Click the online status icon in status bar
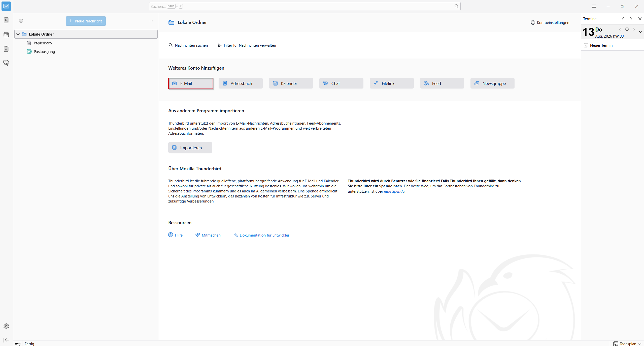This screenshot has width=644, height=346. click(18, 343)
